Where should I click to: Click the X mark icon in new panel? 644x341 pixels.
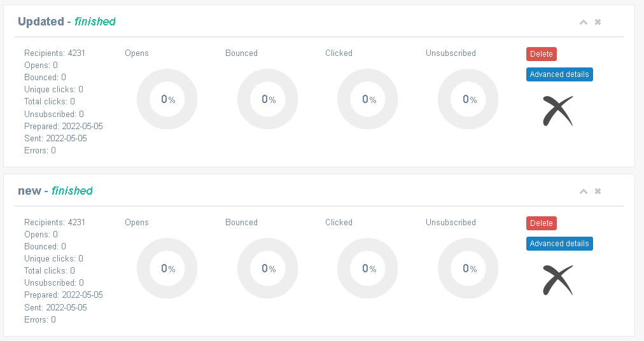click(x=557, y=280)
